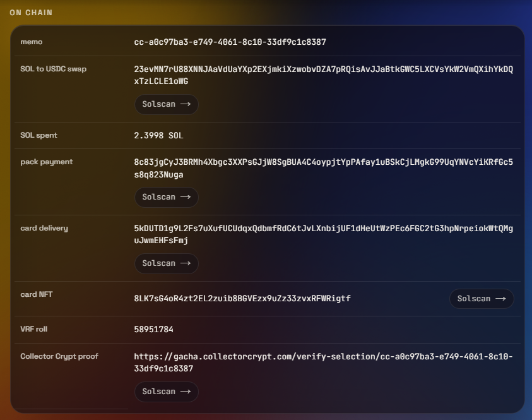532x420 pixels.
Task: Open Solscan for the SOL to USDC swap
Action: point(166,104)
